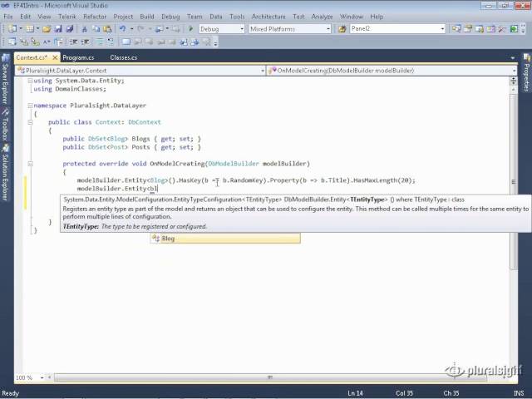Image resolution: width=532 pixels, height=399 pixels.
Task: Uncomment selected lines icon
Action: point(111,42)
